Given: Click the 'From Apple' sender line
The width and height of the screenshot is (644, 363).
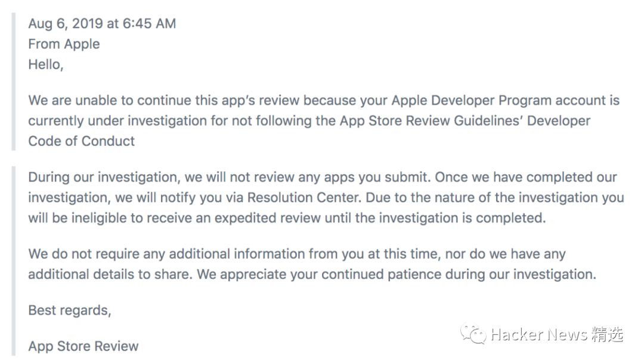Looking at the screenshot, I should point(64,44).
